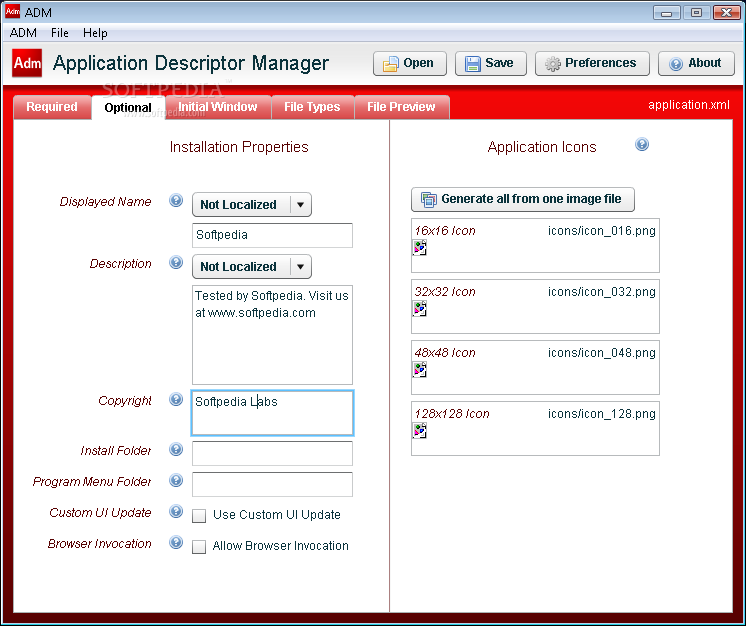Open Preferences
Image resolution: width=746 pixels, height=626 pixels.
coord(592,63)
